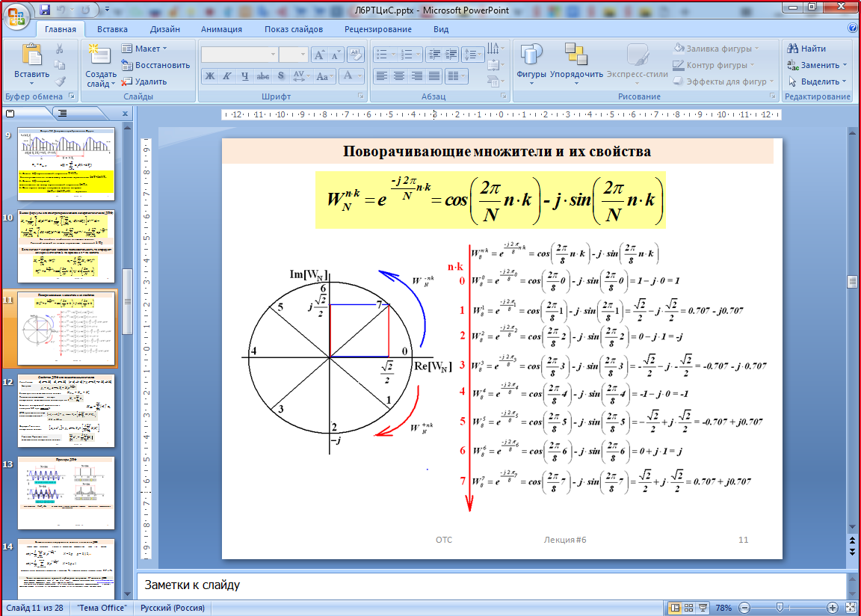This screenshot has height=616, width=861.
Task: Click Удалить to delete the slide
Action: [x=145, y=81]
